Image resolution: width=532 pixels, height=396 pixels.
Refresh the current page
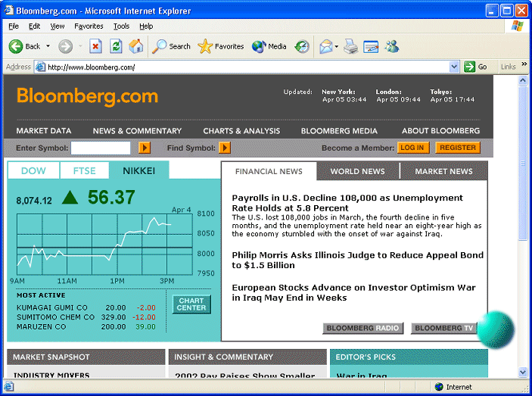(116, 46)
